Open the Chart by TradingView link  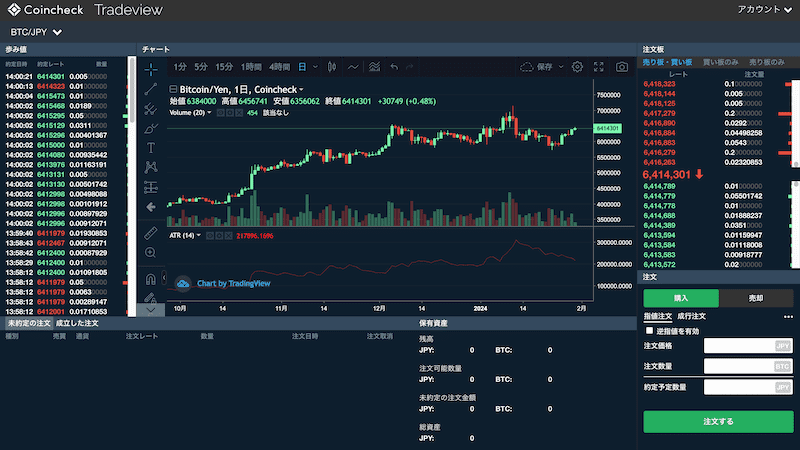[x=234, y=284]
